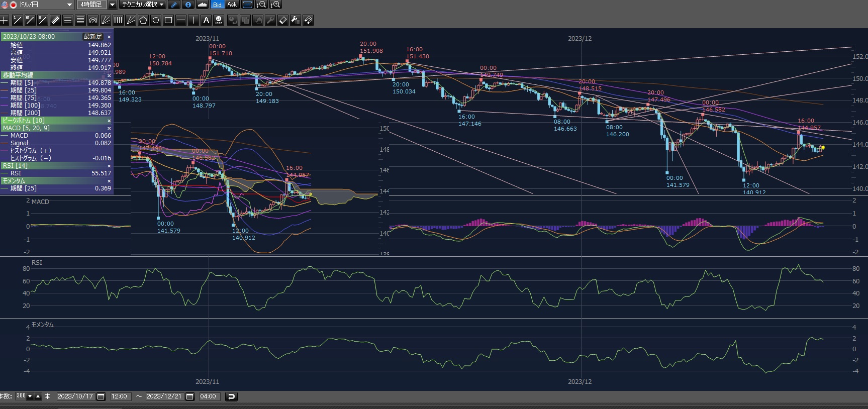Screen dimensions: 868x409
Task: Click the end time field showing 04:00
Action: point(208,396)
